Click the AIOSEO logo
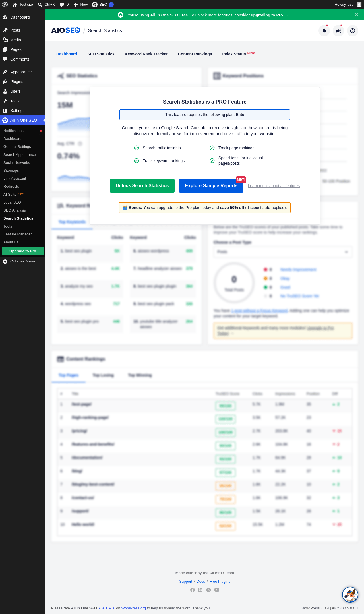 pos(66,30)
